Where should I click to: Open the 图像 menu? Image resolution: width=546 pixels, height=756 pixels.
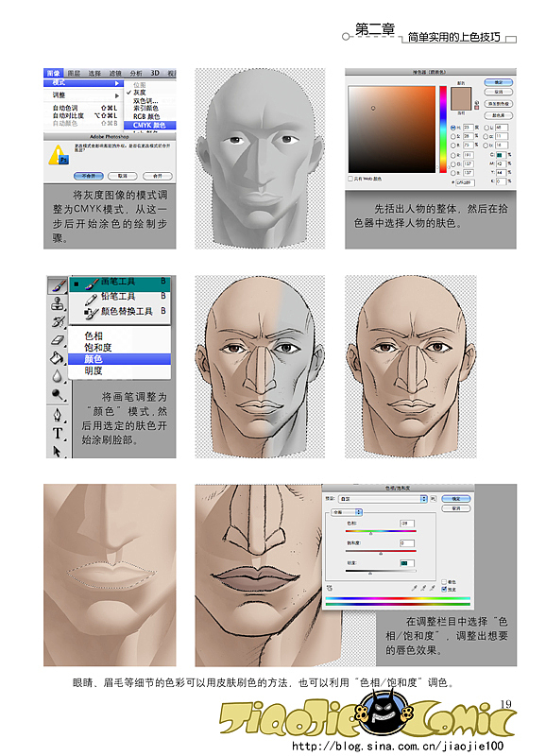coord(54,74)
